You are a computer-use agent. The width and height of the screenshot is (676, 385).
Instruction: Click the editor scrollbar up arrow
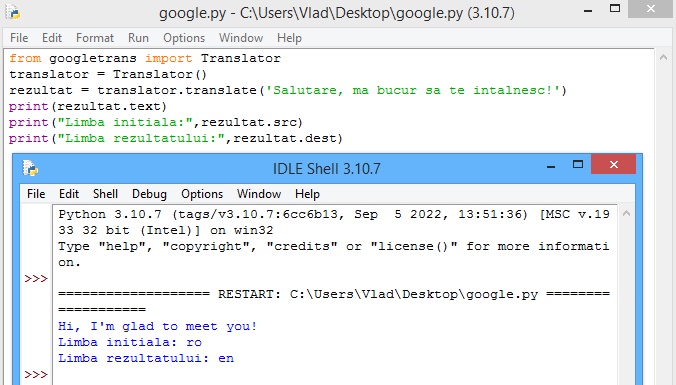[663, 57]
